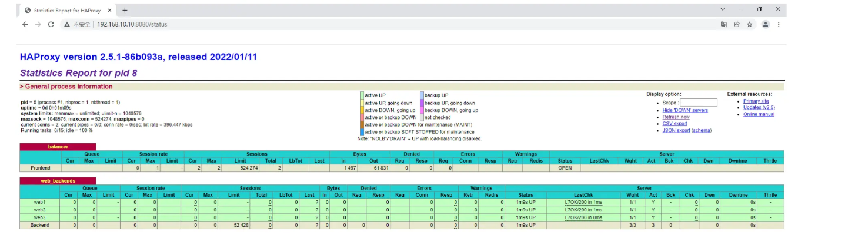Image resolution: width=868 pixels, height=238 pixels.
Task: Click the 524 274 session limit value
Action: [248, 168]
